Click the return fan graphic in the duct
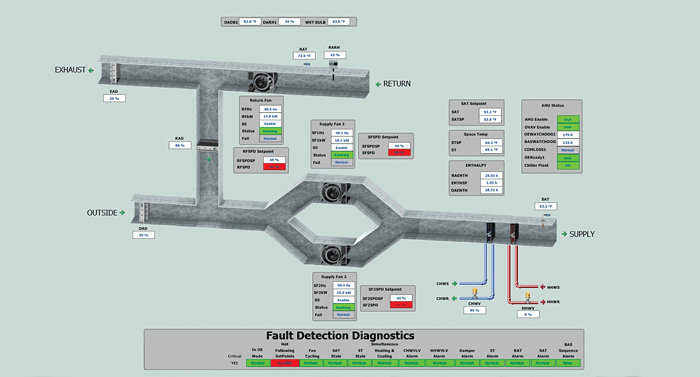Viewport: 700px width, 377px height. [263, 82]
